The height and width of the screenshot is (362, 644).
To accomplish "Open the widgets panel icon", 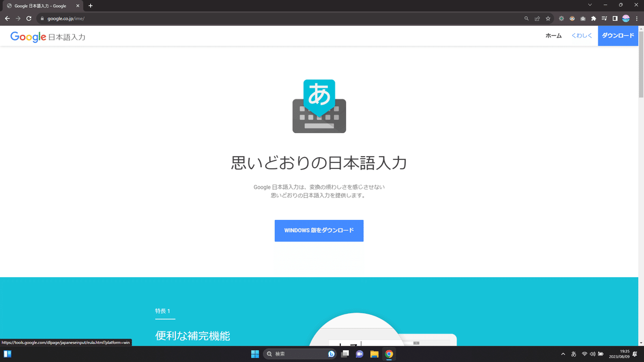I will (x=8, y=354).
